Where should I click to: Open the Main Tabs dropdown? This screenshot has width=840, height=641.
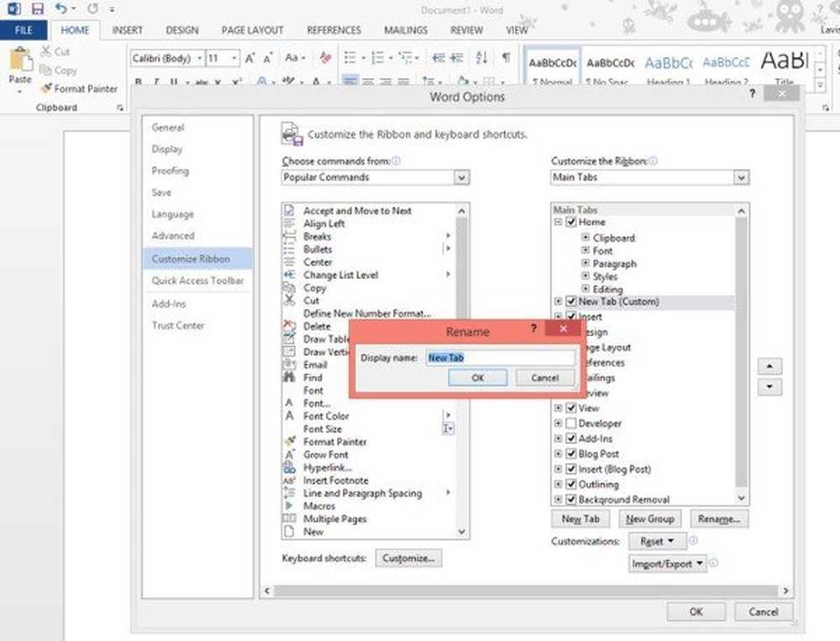click(740, 177)
